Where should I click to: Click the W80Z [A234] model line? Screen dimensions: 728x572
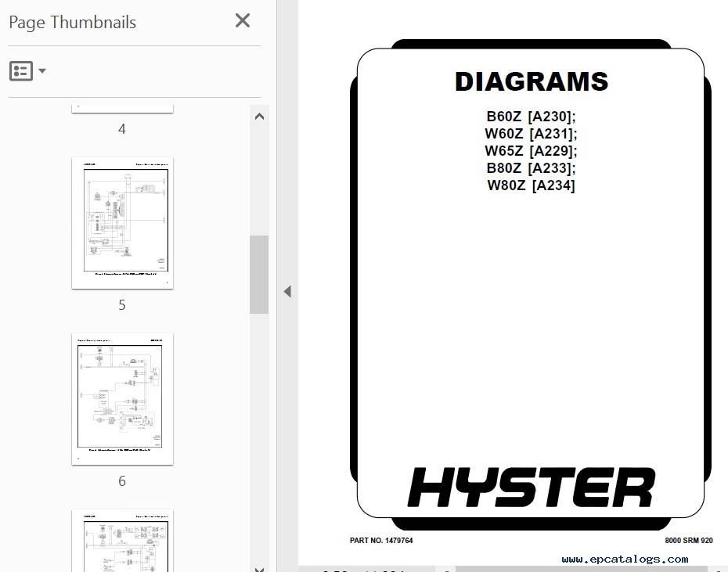[532, 185]
